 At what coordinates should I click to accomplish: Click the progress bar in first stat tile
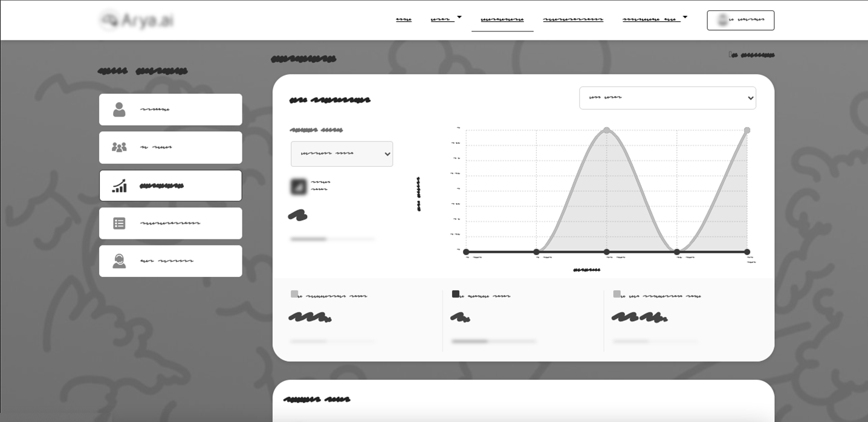click(332, 342)
